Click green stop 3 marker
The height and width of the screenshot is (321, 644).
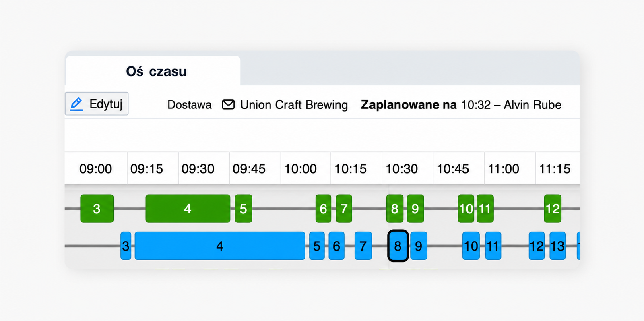[97, 208]
